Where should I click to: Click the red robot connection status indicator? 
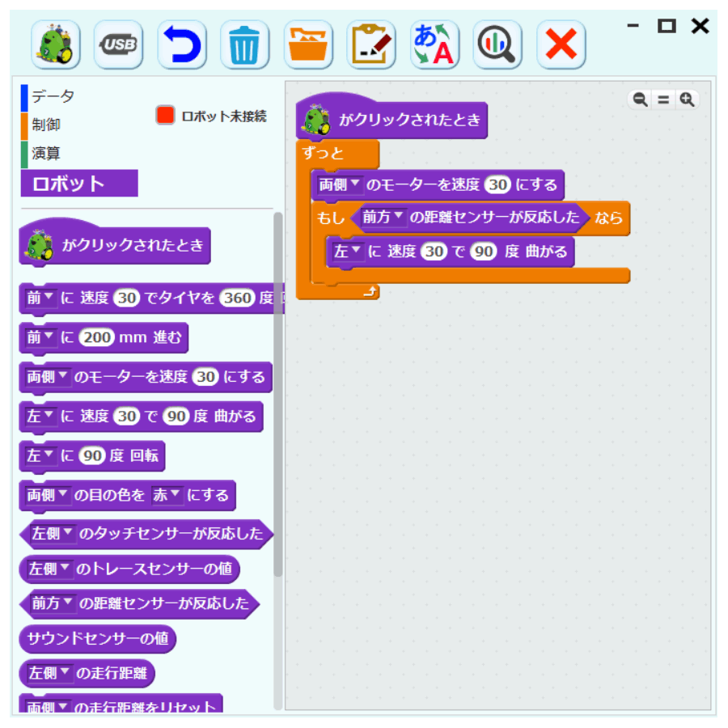pyautogui.click(x=165, y=115)
